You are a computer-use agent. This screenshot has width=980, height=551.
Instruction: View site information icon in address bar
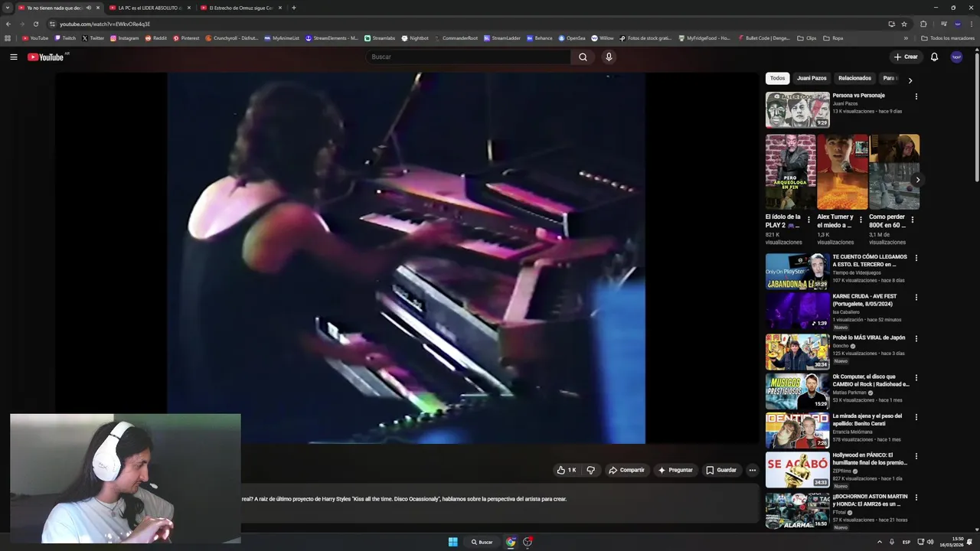(52, 24)
